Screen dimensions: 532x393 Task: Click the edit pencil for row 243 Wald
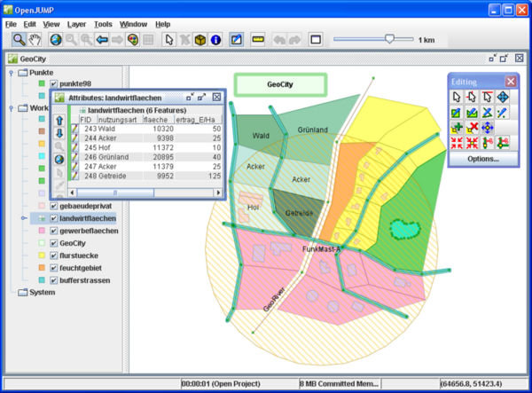[x=74, y=129]
